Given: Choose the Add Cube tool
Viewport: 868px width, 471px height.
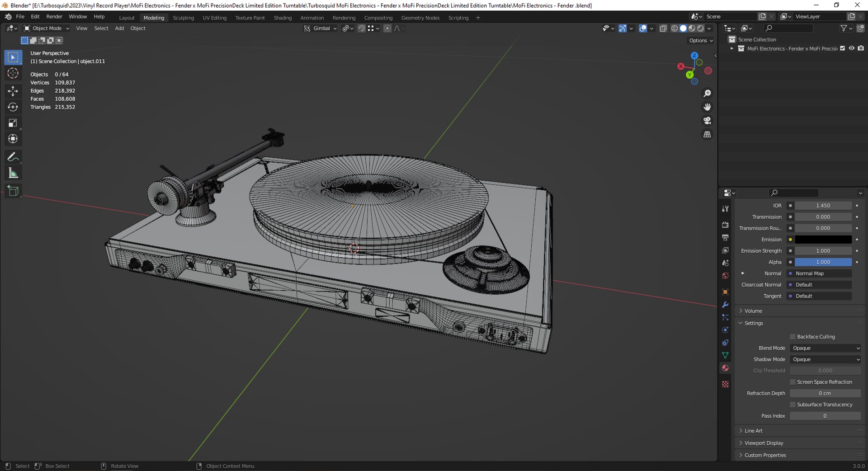Looking at the screenshot, I should [x=13, y=191].
